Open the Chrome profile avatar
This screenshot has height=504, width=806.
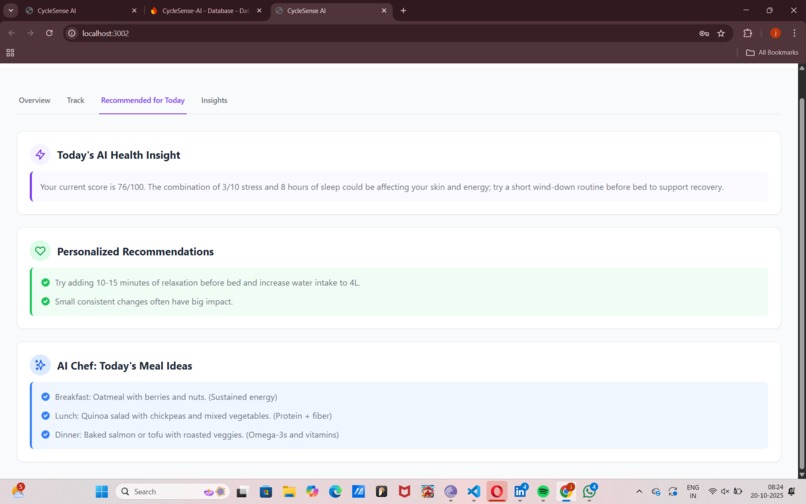coord(775,33)
